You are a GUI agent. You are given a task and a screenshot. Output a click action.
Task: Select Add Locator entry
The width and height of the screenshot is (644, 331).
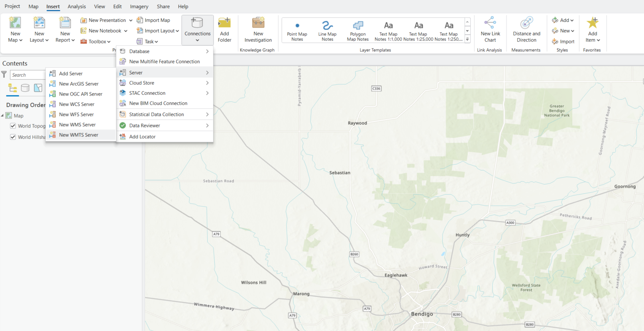point(165,137)
